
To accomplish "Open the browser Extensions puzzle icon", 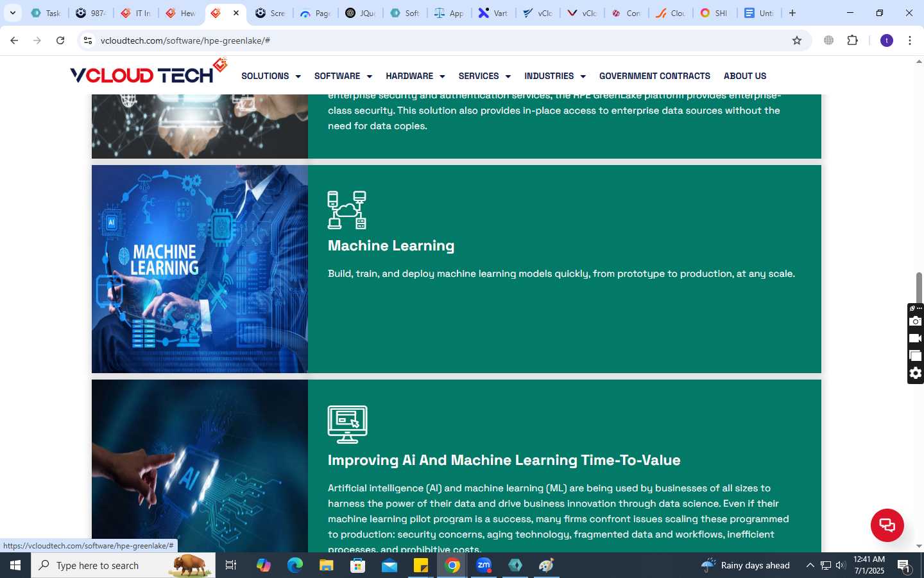I will 852,40.
